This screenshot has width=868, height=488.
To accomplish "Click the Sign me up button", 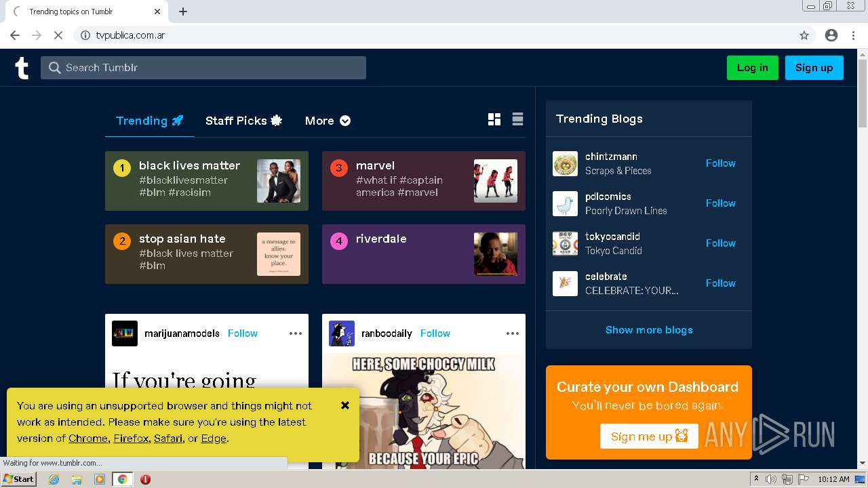I will (x=649, y=436).
